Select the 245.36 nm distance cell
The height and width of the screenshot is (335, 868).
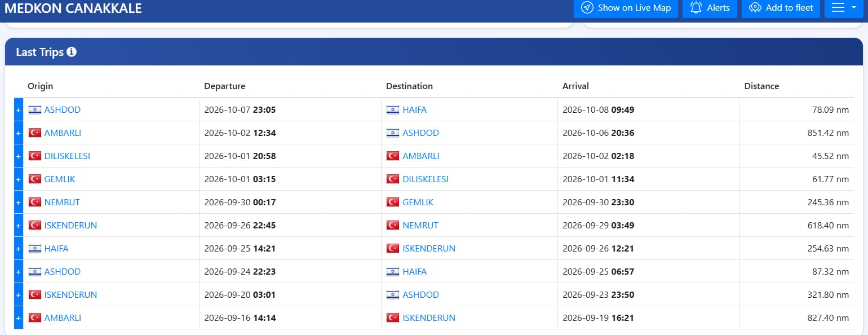click(796, 202)
